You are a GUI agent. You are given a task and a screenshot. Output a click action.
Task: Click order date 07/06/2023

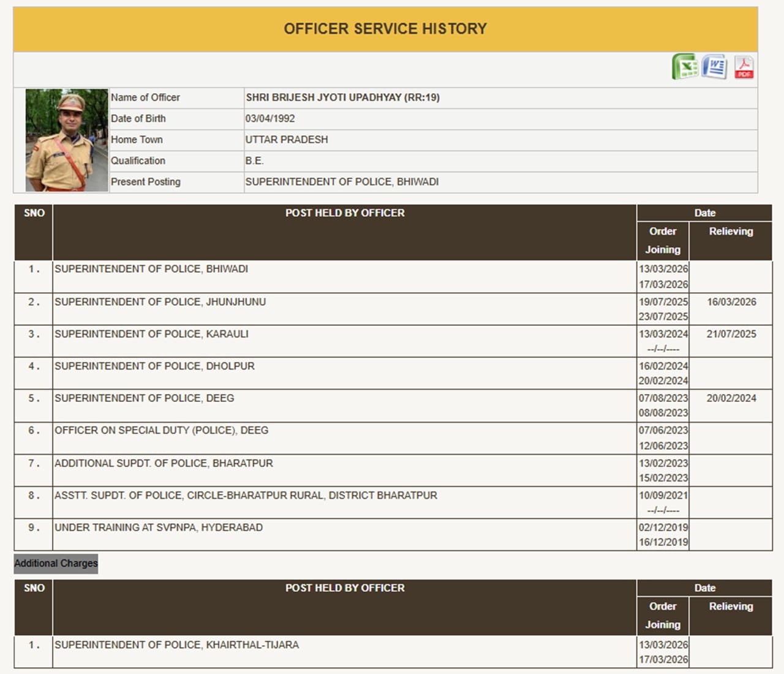663,430
